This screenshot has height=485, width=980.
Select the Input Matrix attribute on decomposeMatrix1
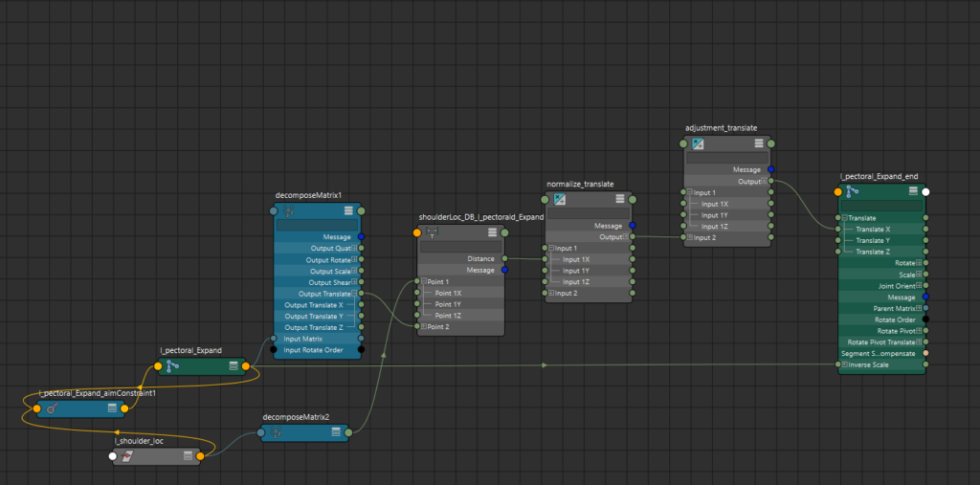302,339
